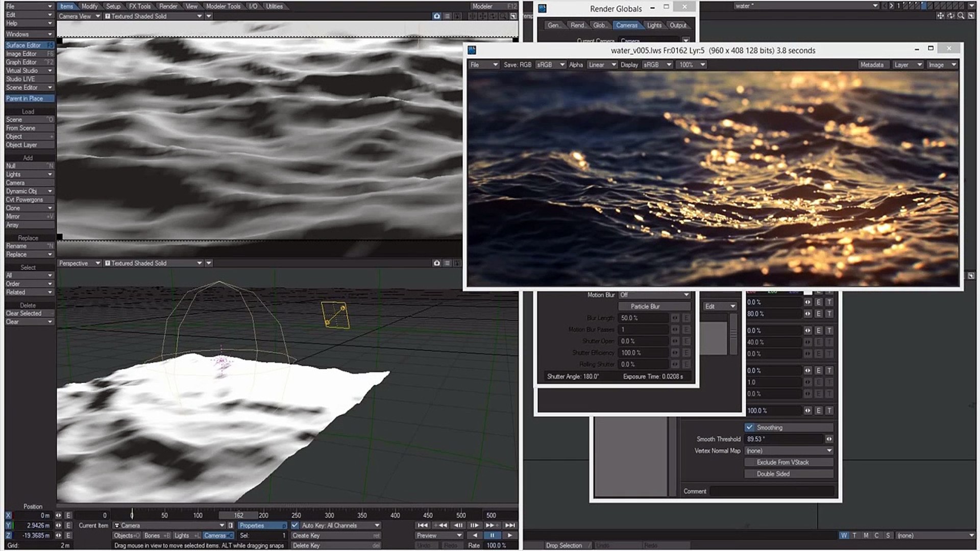Viewport: 980px width, 551px height.
Task: Expand the Display sRGB color space dropdown
Action: [x=657, y=65]
